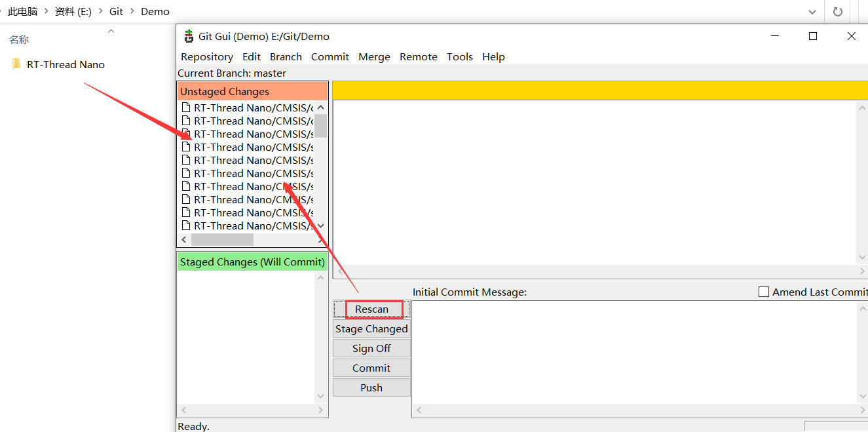This screenshot has height=432, width=868.
Task: Click 此电脑 in the Explorer breadcrumb
Action: tap(23, 12)
